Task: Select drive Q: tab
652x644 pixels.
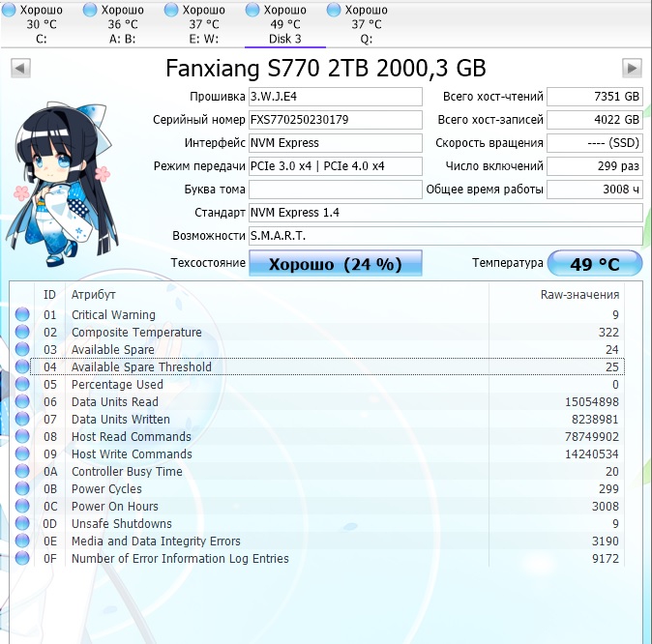Action: (x=367, y=24)
